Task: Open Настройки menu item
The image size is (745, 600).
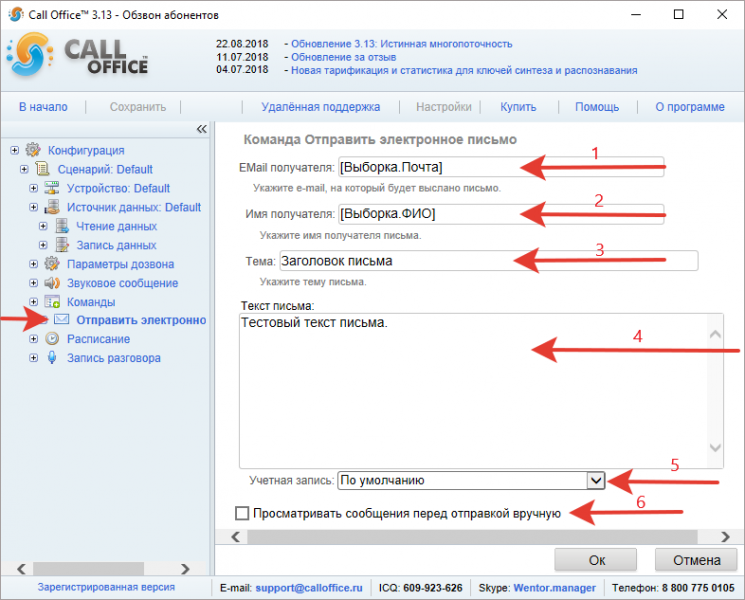Action: 444,107
